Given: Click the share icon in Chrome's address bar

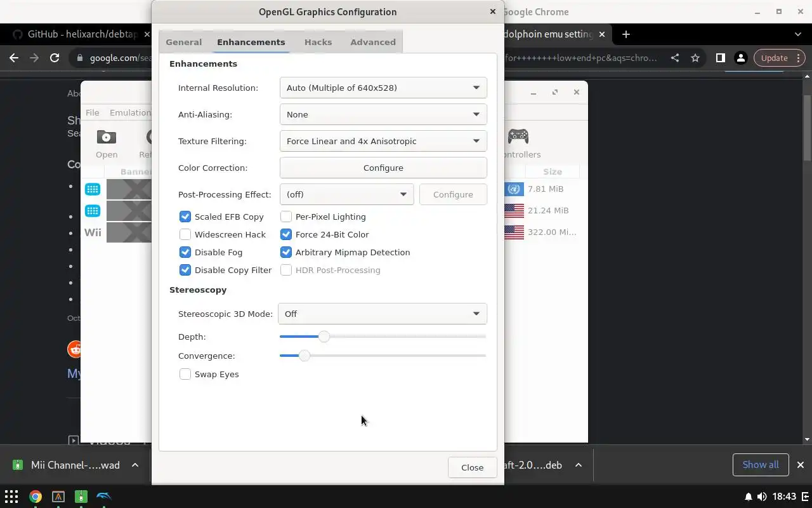Looking at the screenshot, I should 675,58.
